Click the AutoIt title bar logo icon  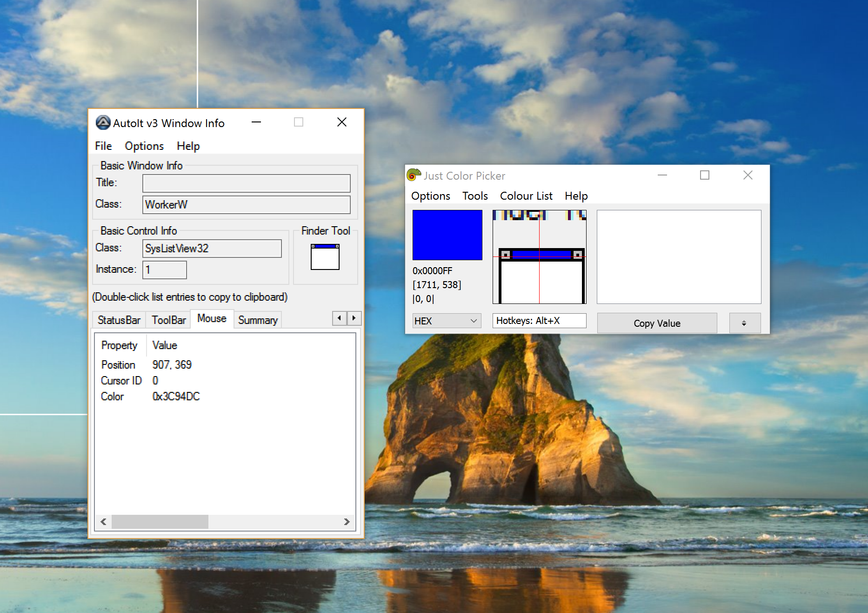103,123
